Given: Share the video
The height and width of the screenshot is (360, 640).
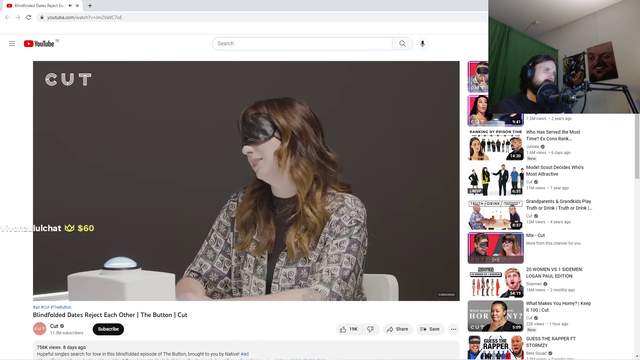Looking at the screenshot, I should [398, 329].
